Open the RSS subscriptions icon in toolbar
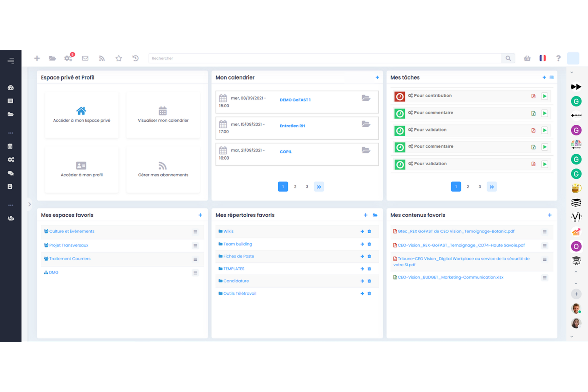 tap(102, 58)
